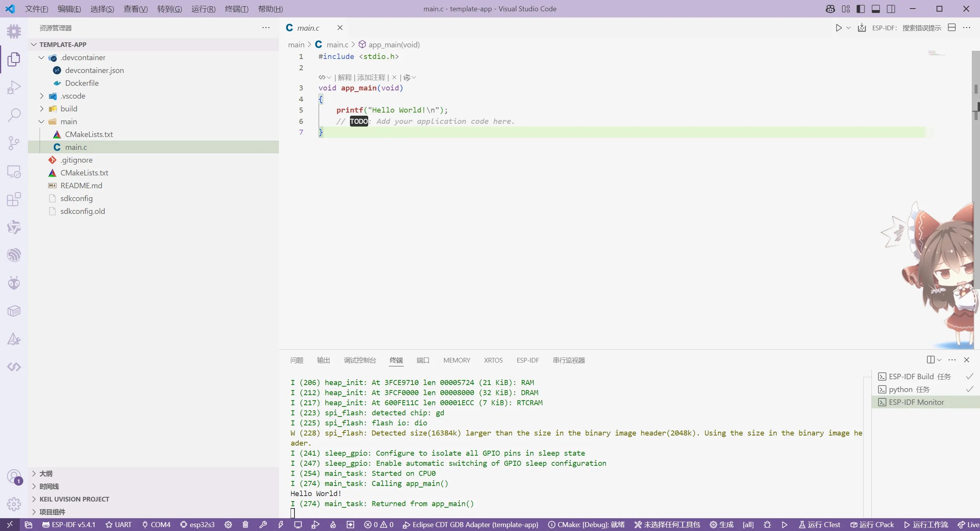
Task: Click the ESP-IDF build wrench icon
Action: tap(263, 525)
